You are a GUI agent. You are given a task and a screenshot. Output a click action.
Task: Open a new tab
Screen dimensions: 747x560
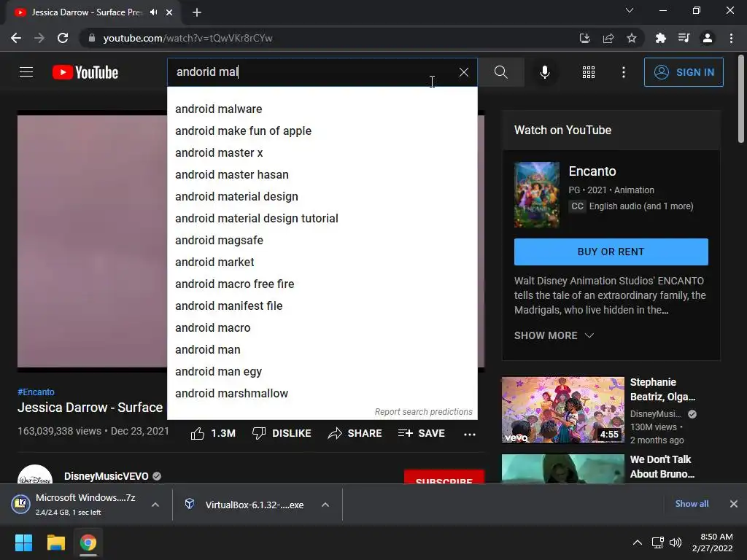pyautogui.click(x=197, y=12)
